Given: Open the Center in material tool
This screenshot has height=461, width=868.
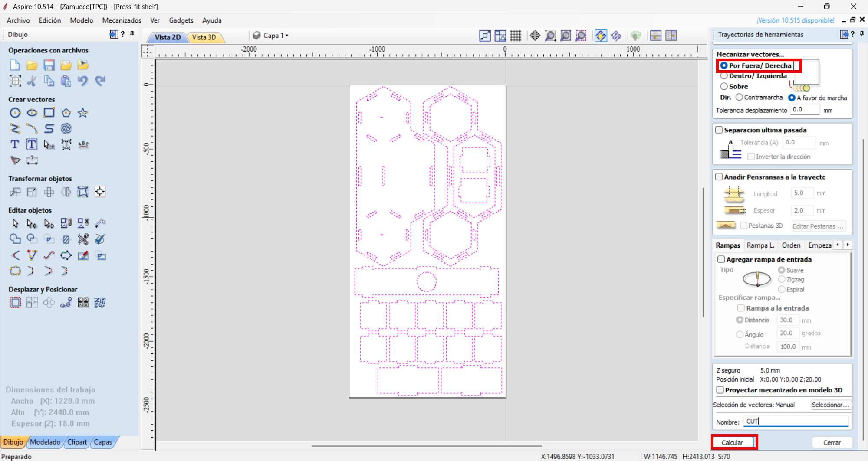Looking at the screenshot, I should coord(100,192).
